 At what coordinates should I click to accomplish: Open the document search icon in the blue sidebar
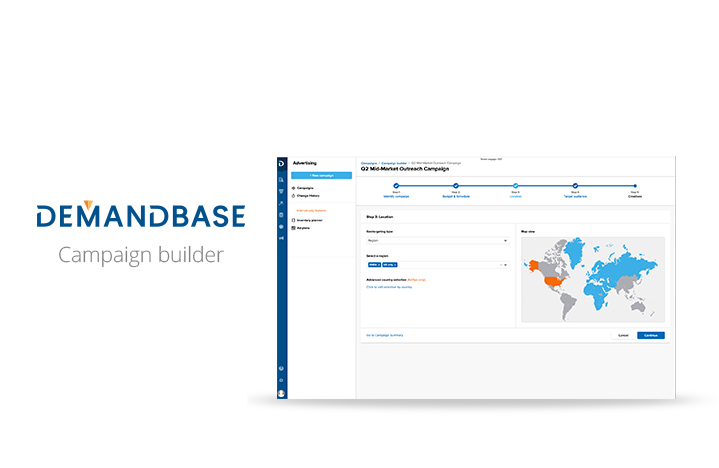click(x=281, y=180)
